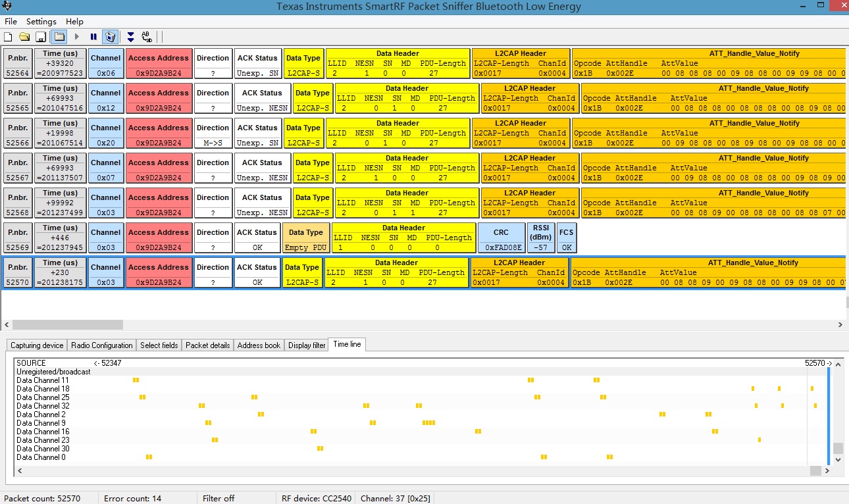
Task: Toggle the highlighted grey folder toolbar button
Action: (59, 37)
